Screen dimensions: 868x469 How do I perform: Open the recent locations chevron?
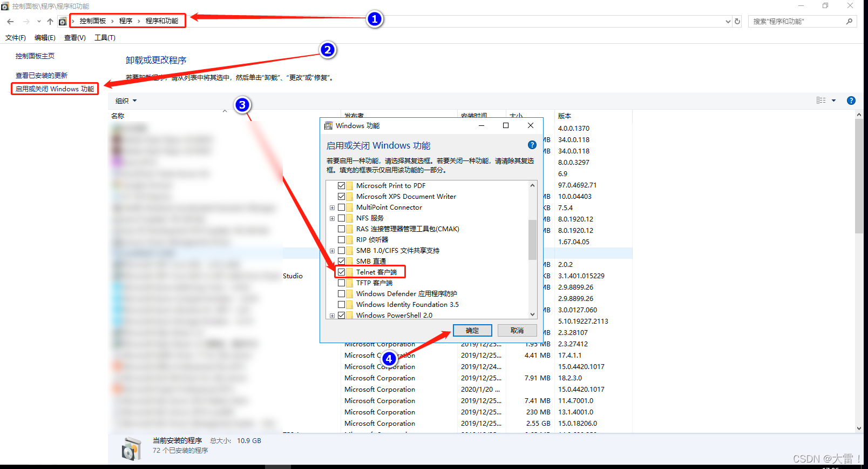[x=39, y=22]
